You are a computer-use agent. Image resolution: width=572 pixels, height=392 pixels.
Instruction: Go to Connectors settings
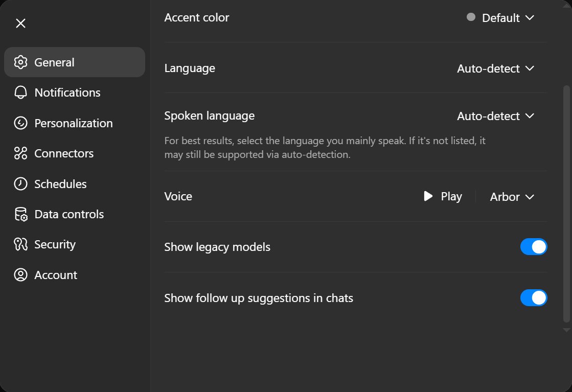pyautogui.click(x=75, y=153)
